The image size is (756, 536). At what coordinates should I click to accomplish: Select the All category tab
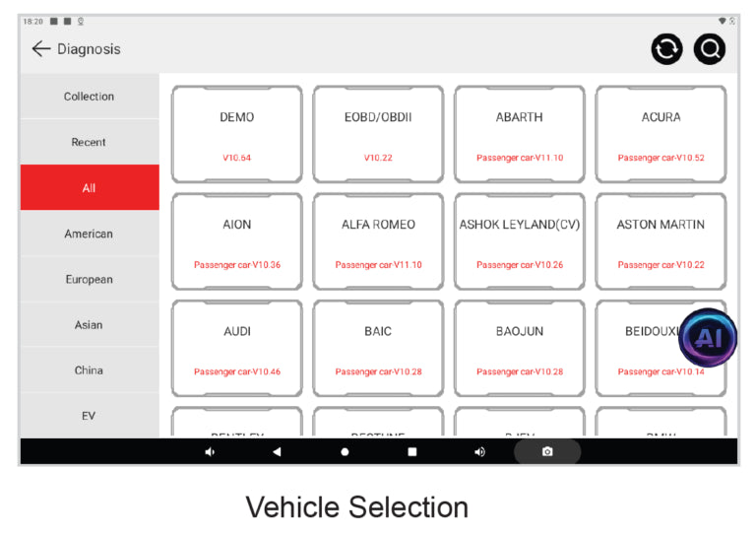coord(90,187)
